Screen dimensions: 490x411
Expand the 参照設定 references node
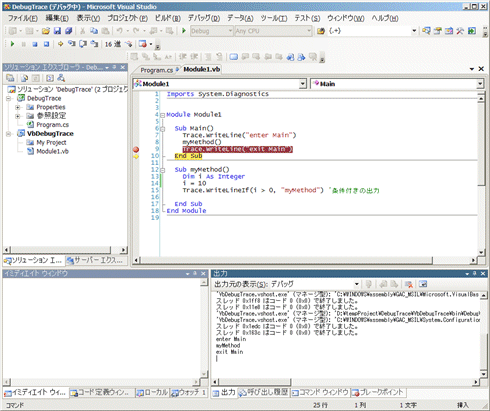(x=17, y=116)
